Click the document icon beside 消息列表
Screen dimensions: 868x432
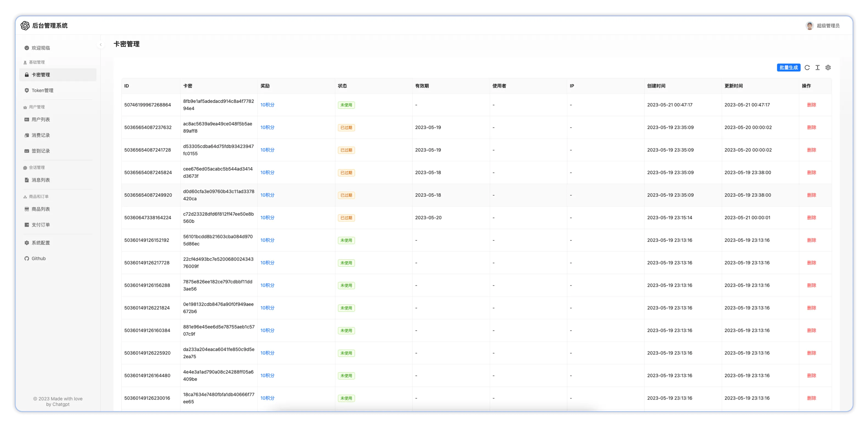point(27,180)
